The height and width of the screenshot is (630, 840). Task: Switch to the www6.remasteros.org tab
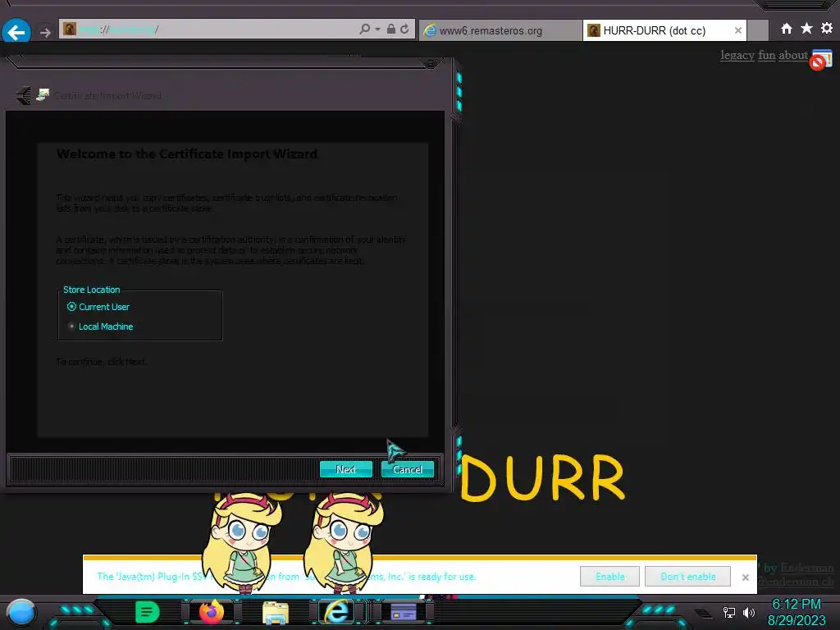click(x=500, y=30)
